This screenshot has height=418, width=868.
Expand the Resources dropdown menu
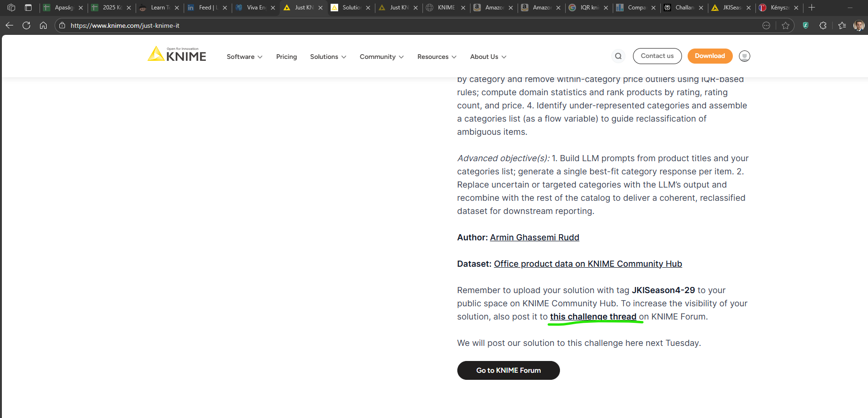[437, 57]
